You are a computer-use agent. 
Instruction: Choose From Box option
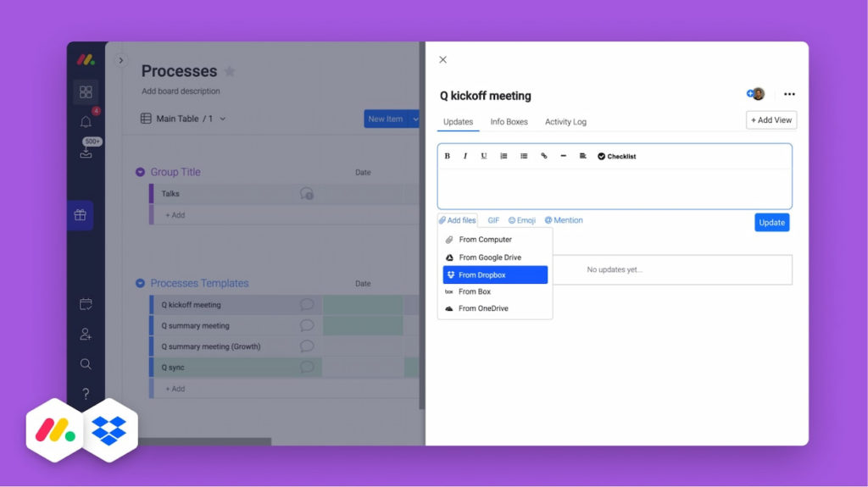495,291
